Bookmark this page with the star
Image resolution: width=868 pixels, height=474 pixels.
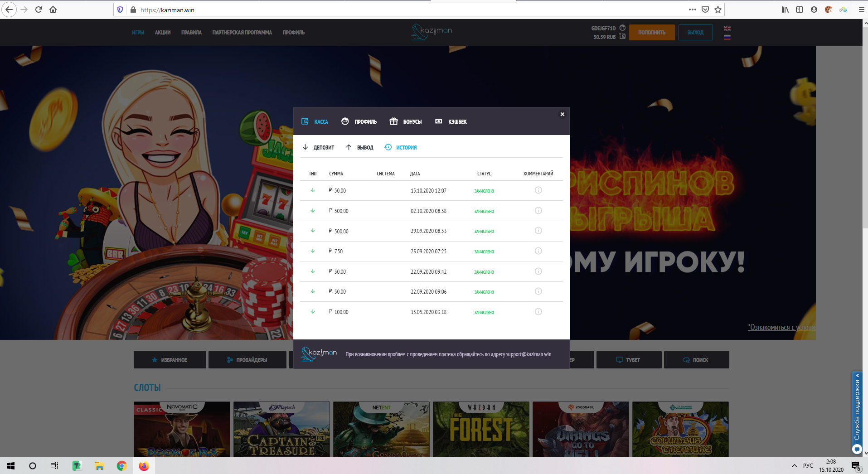tap(718, 10)
